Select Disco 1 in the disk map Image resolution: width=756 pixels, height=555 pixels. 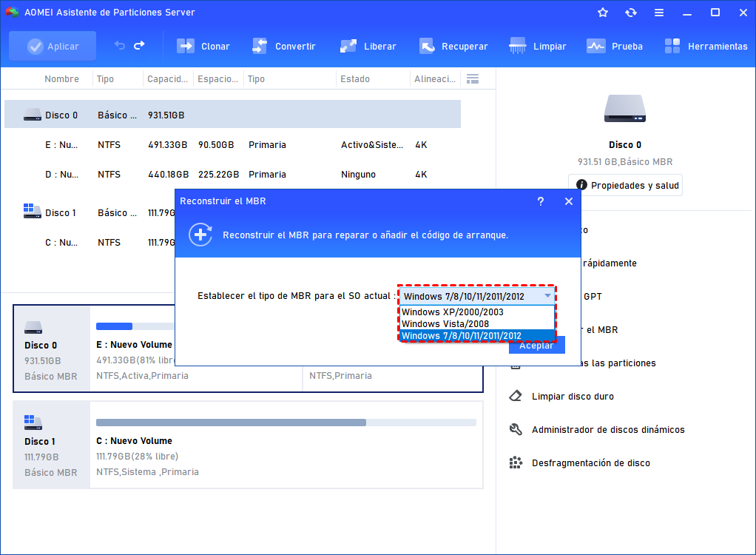point(52,445)
